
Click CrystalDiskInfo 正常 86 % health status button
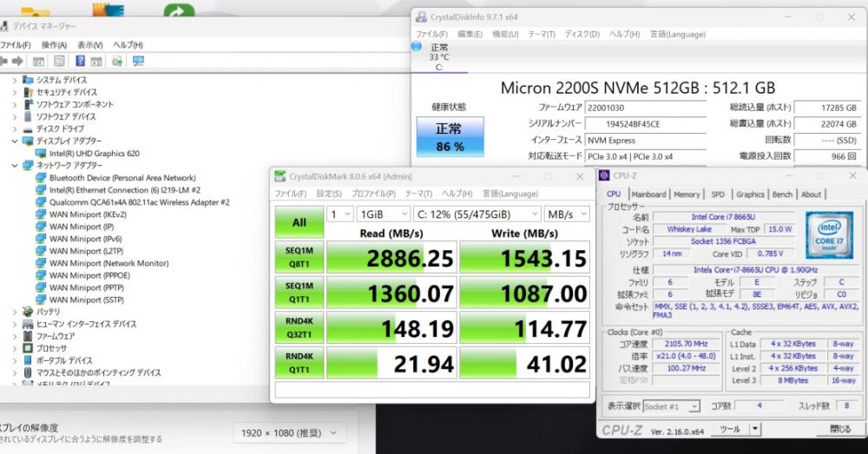point(450,137)
